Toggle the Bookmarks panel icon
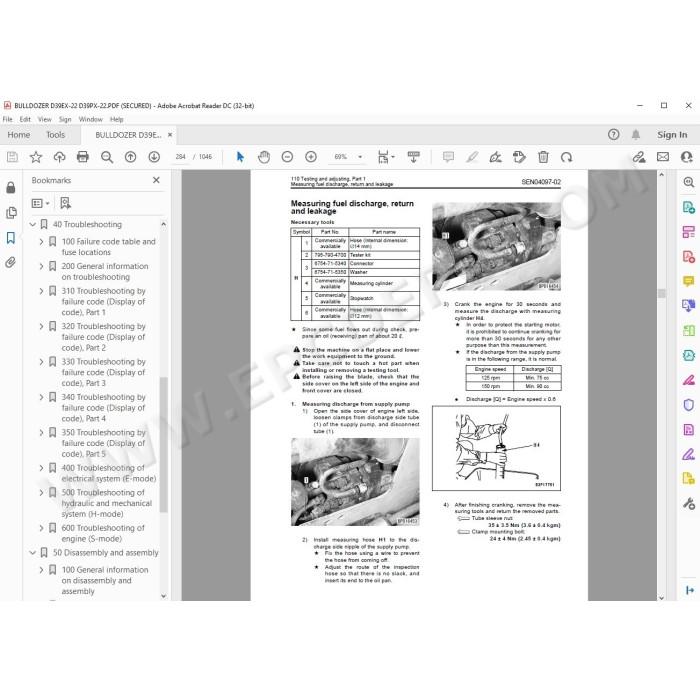The width and height of the screenshot is (700, 700). coord(11,238)
